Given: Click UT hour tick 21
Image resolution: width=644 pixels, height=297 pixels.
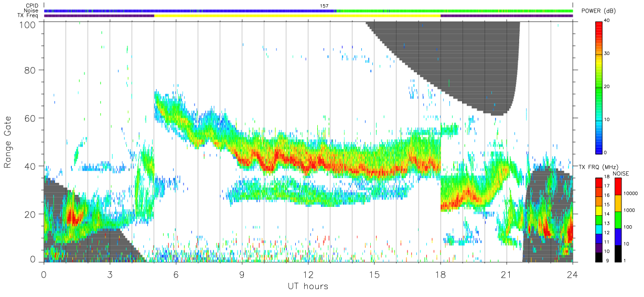Looking at the screenshot, I should [x=507, y=274].
